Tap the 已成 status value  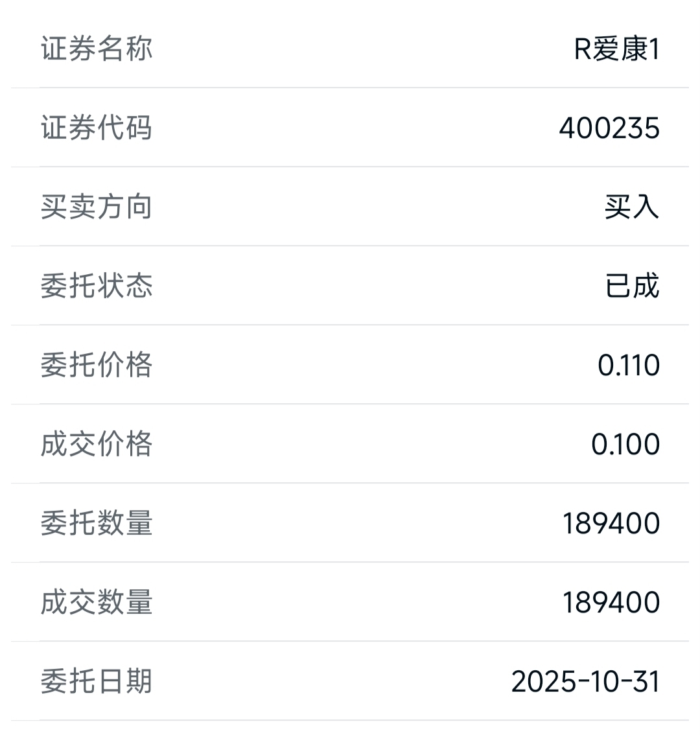pos(633,285)
